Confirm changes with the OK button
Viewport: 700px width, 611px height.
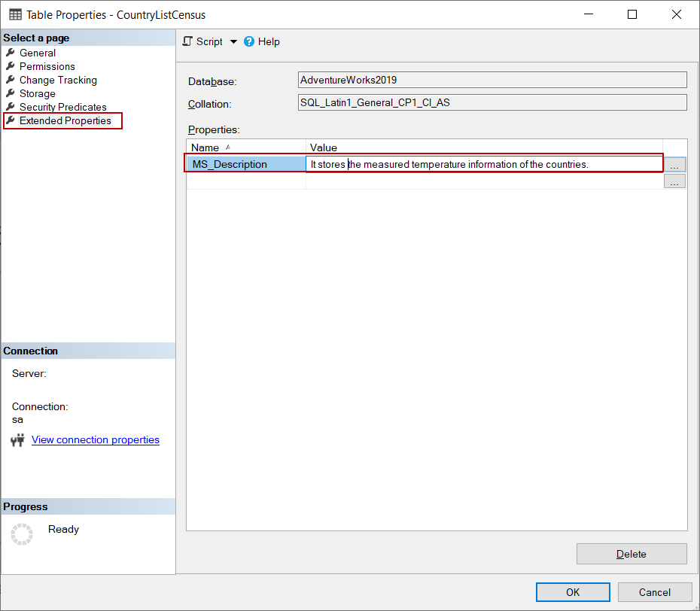pyautogui.click(x=573, y=592)
